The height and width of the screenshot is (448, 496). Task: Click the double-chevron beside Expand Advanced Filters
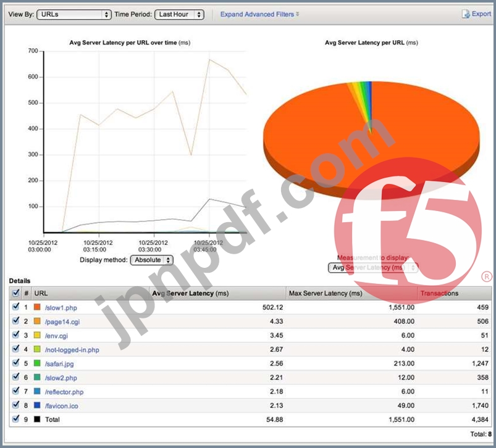point(297,14)
